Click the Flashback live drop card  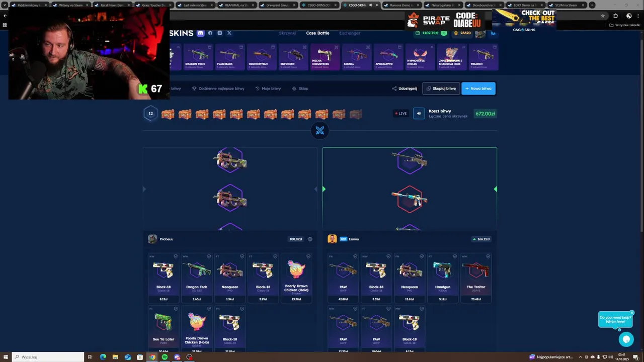click(x=229, y=57)
